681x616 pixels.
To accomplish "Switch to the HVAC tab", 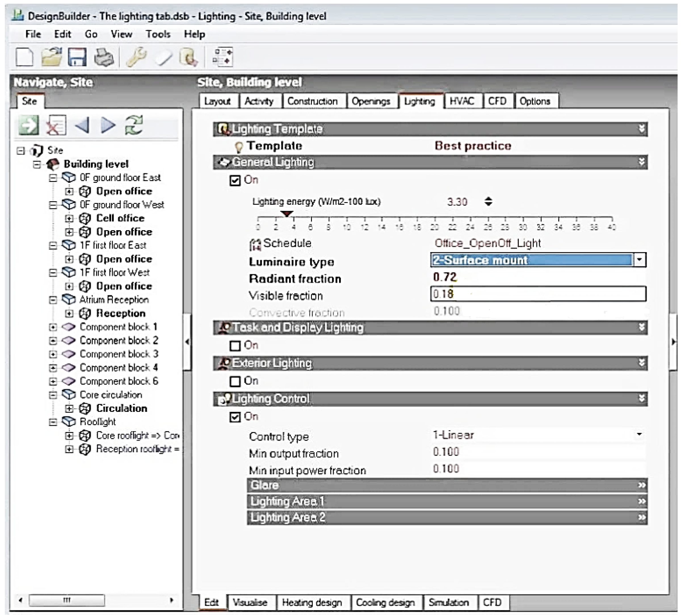I will [x=462, y=101].
